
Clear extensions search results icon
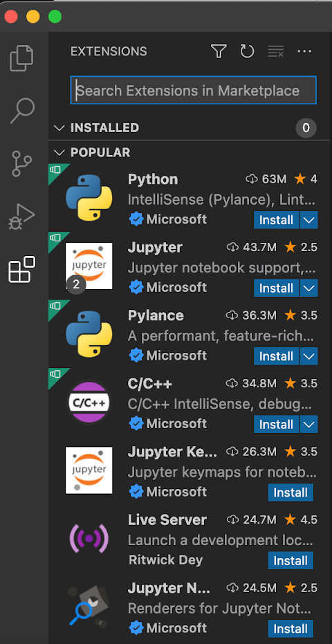pyautogui.click(x=276, y=51)
